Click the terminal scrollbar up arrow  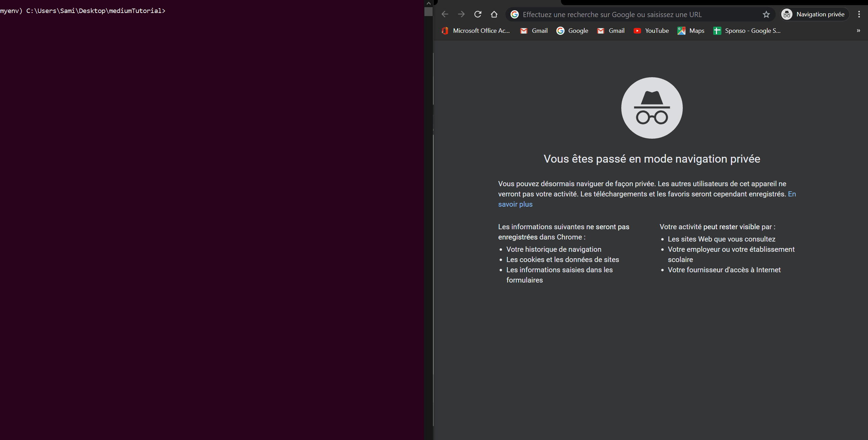pos(428,3)
